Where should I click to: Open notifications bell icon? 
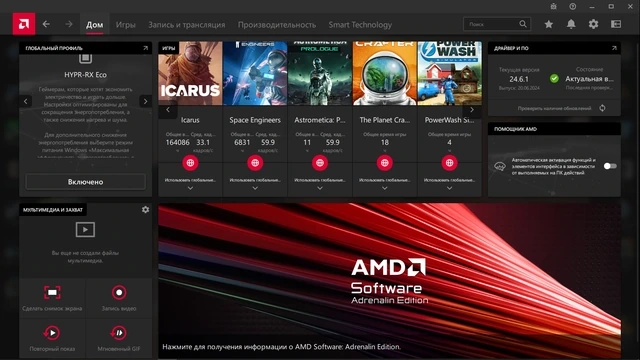coord(571,24)
